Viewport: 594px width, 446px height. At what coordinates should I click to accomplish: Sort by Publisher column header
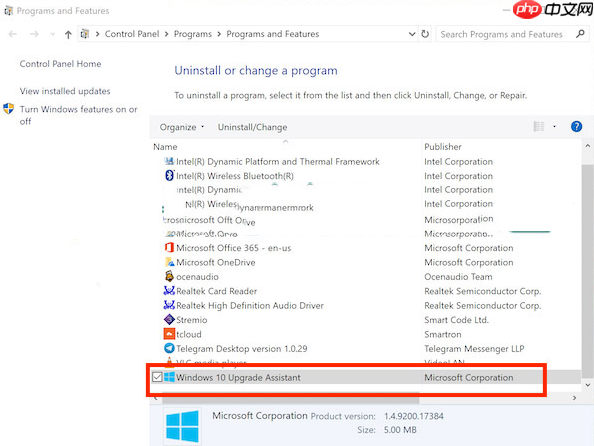pyautogui.click(x=442, y=147)
